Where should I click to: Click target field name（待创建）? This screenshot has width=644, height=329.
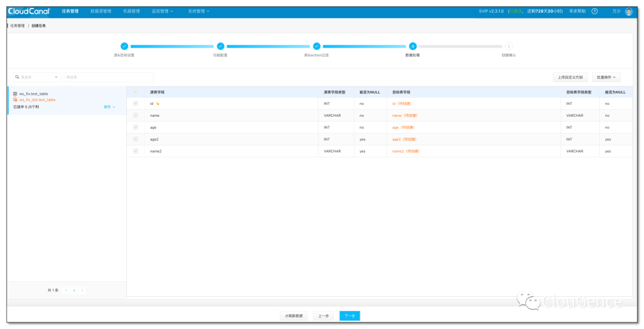tap(404, 116)
